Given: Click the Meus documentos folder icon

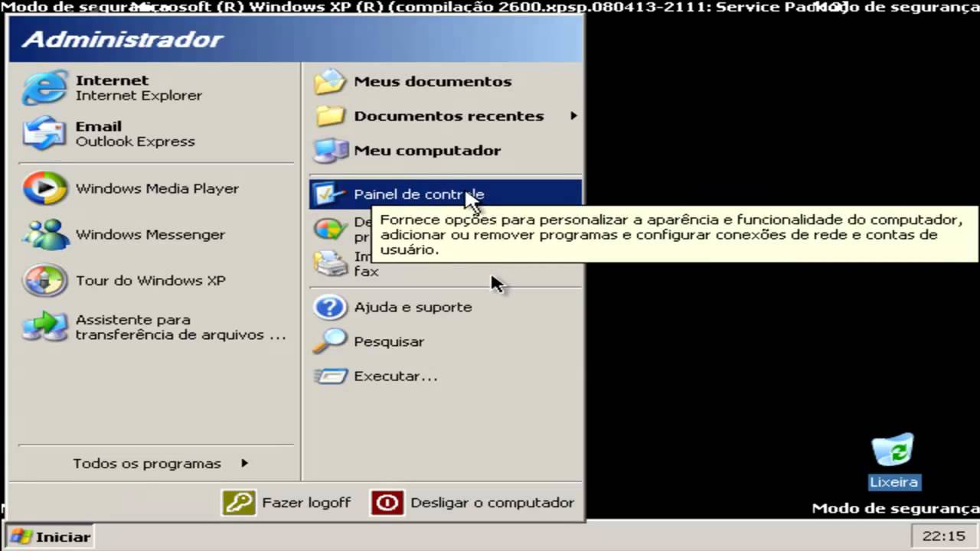Looking at the screenshot, I should click(331, 82).
